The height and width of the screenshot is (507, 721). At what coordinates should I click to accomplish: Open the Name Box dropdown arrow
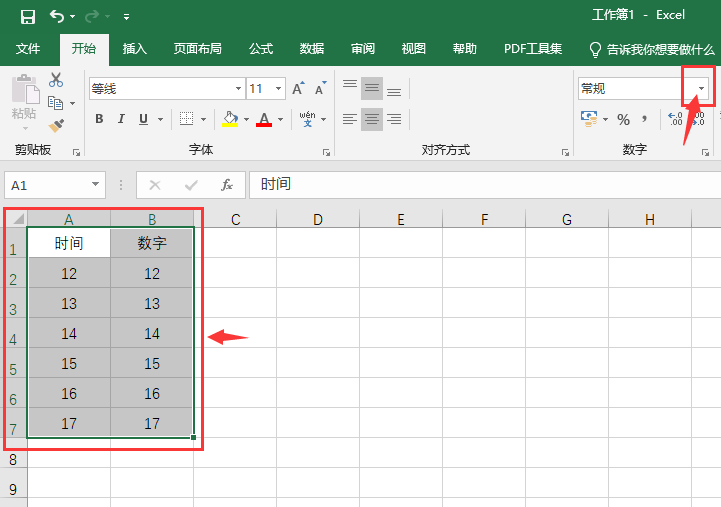pos(96,184)
